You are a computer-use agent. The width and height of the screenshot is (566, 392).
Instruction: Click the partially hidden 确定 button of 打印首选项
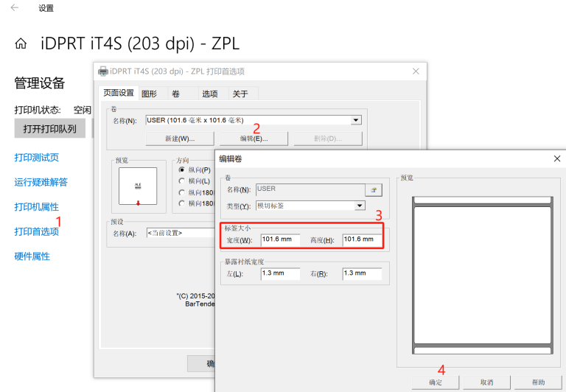pos(201,363)
